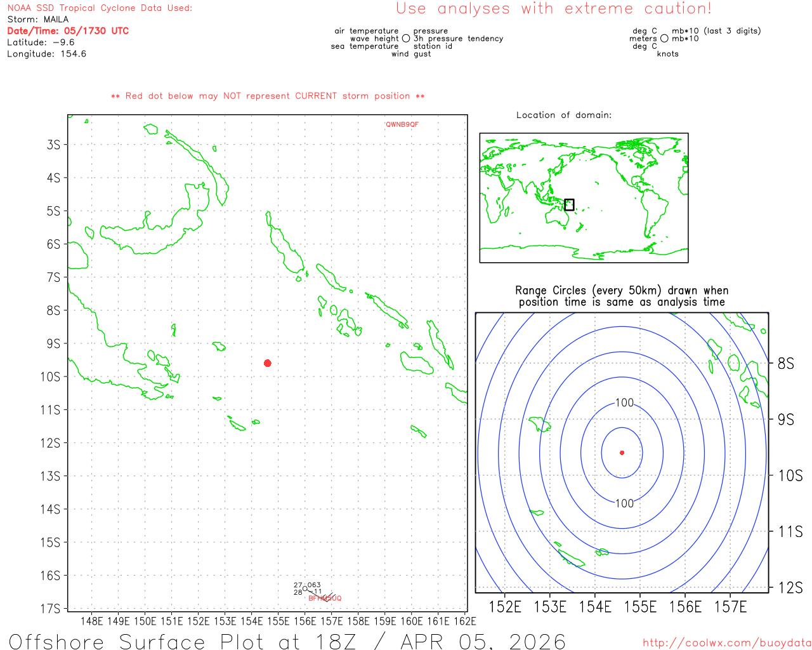Open the coolwx.com/buoydata link

tap(726, 642)
